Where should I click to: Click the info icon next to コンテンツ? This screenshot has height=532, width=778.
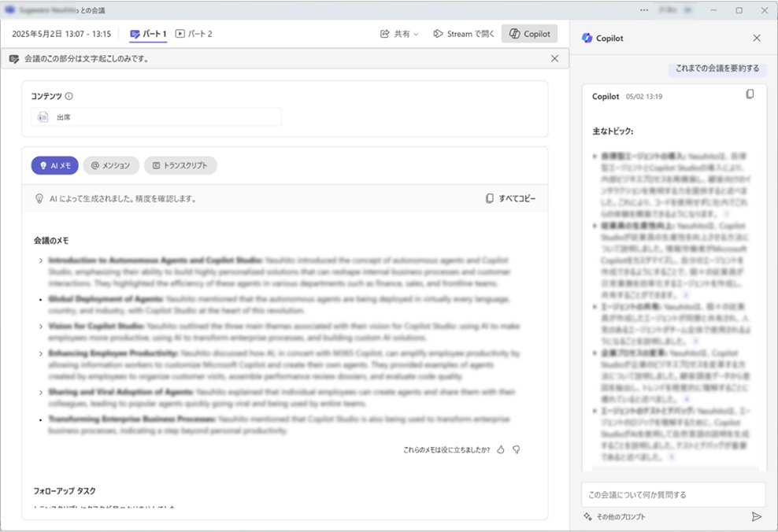(x=69, y=96)
